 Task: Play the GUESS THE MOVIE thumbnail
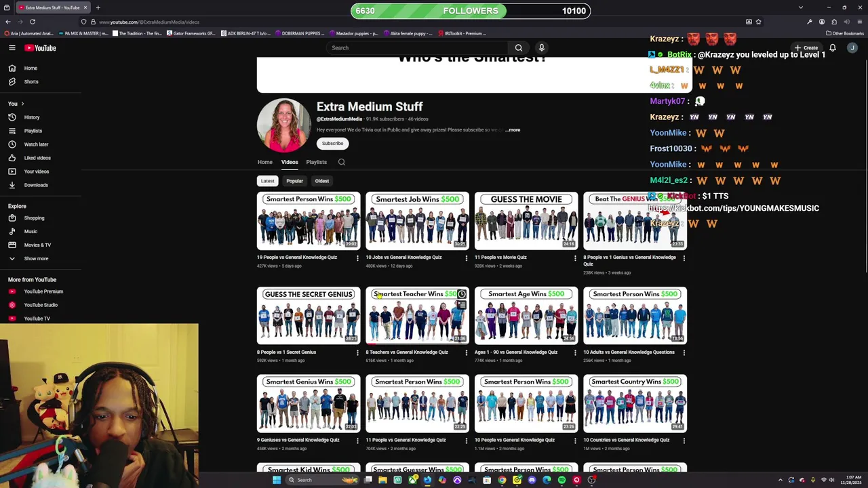(x=526, y=221)
